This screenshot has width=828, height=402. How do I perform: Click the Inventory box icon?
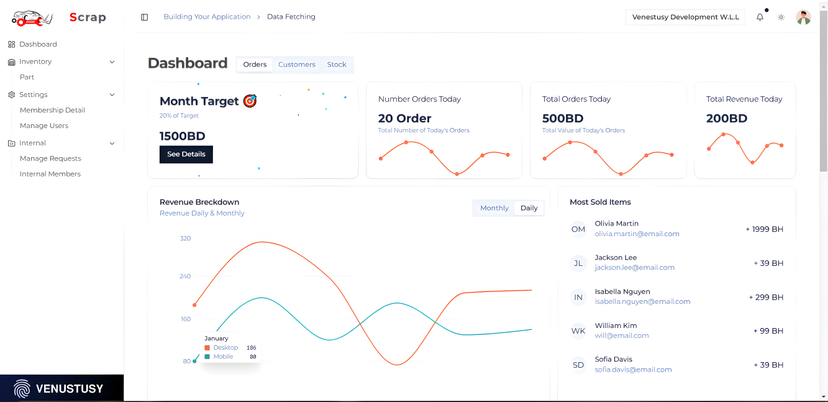tap(11, 62)
